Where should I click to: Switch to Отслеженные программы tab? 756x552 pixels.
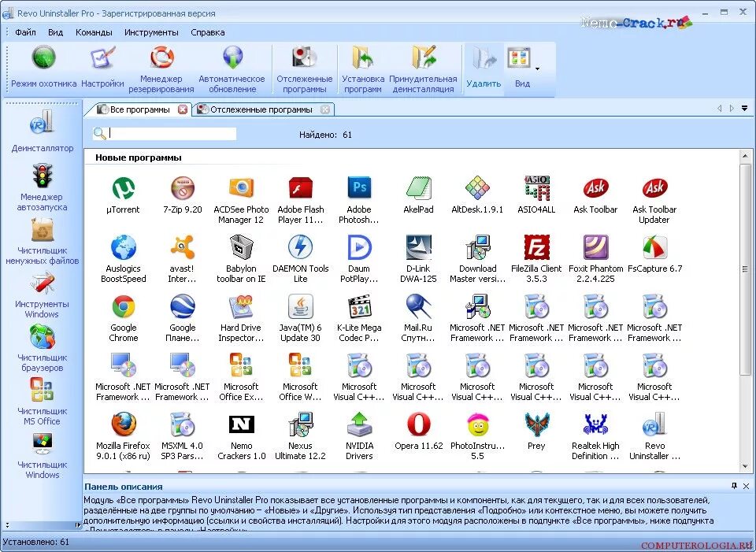point(261,109)
